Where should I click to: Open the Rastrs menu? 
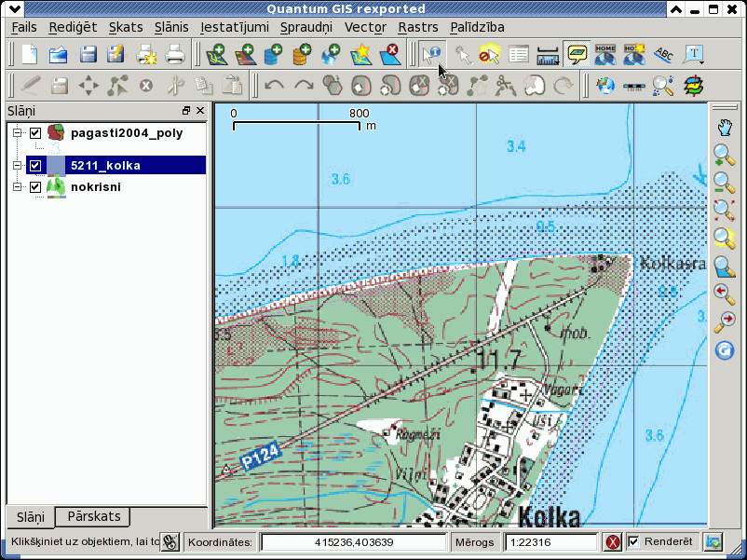(418, 27)
